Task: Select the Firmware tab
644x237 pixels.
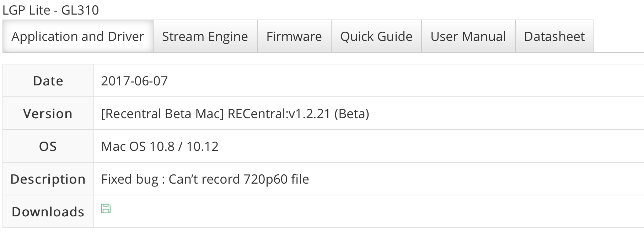Action: (294, 36)
